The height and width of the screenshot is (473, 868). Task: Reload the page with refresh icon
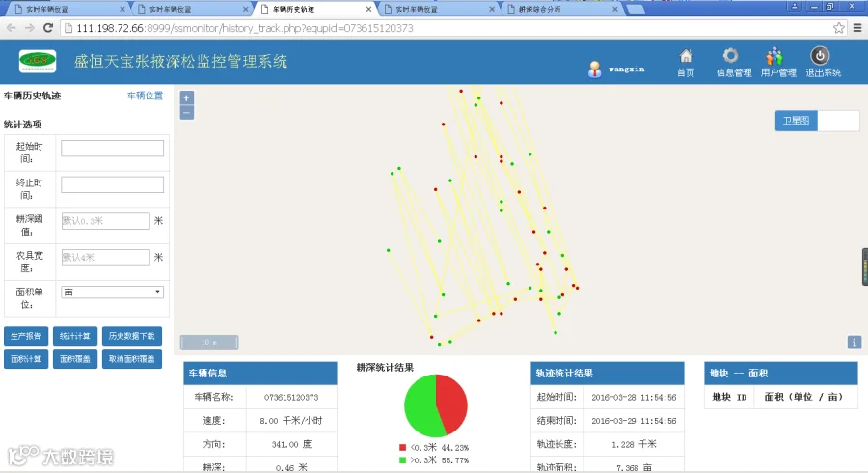(x=48, y=28)
